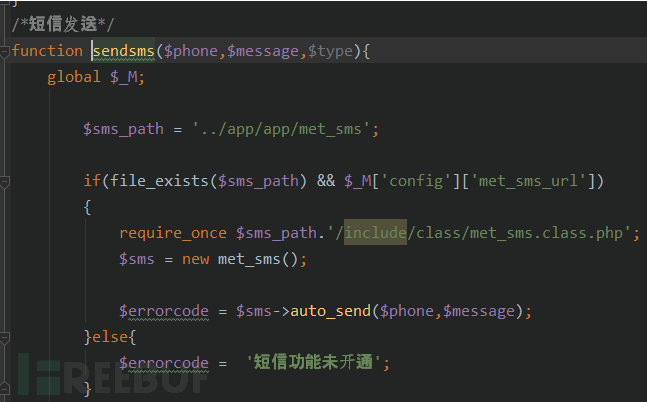Click the file_exists function call
The image size is (647, 402).
coord(159,181)
